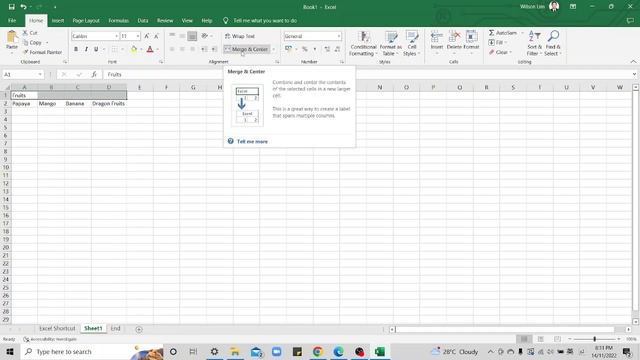Select the 'Excel Shortcut' sheet tab

(x=57, y=329)
